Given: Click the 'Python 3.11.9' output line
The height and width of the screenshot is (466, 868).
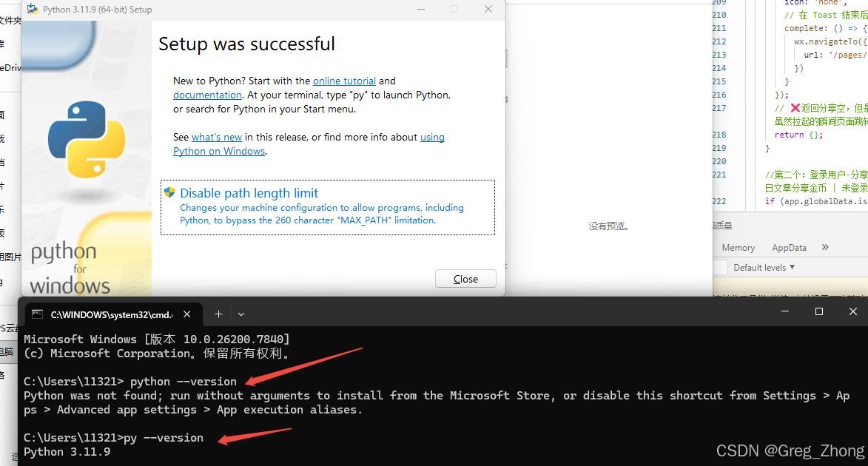Looking at the screenshot, I should (67, 452).
